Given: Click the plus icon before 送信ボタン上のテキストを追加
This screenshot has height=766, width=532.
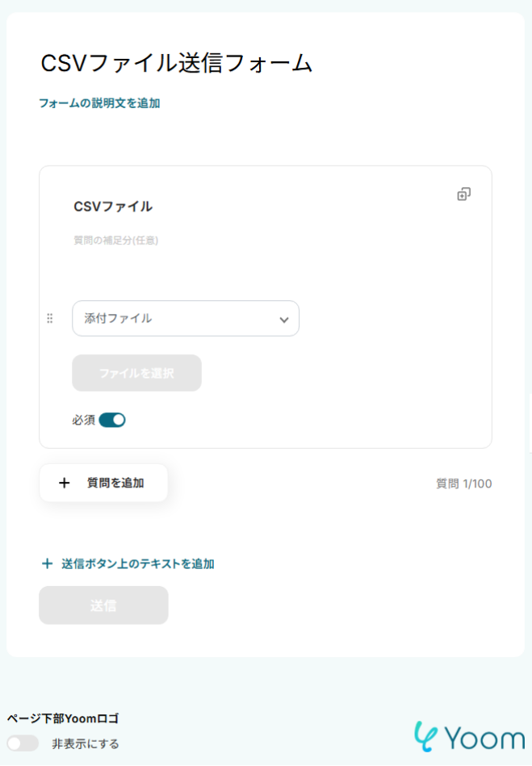Looking at the screenshot, I should coord(47,564).
